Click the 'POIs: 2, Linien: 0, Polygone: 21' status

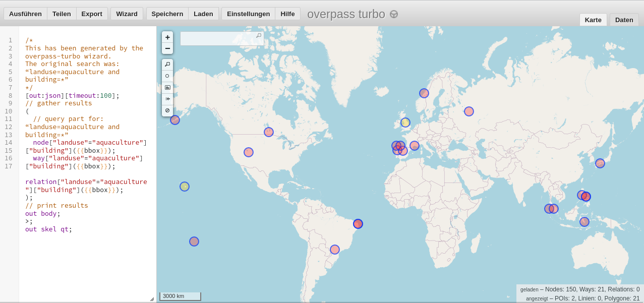coord(597,298)
